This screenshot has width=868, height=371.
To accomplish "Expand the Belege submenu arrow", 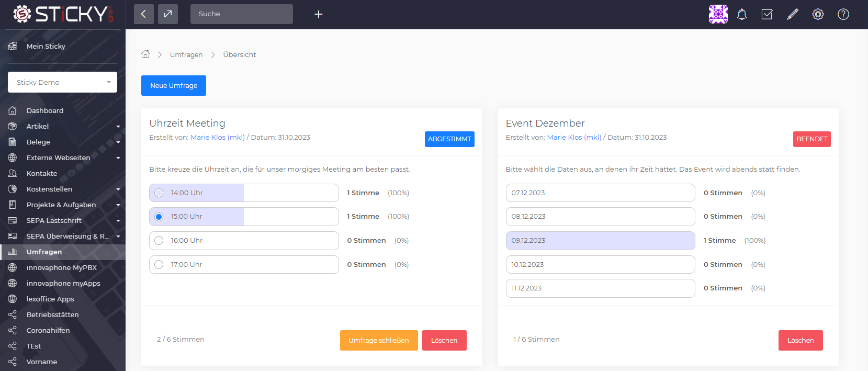I will [118, 142].
